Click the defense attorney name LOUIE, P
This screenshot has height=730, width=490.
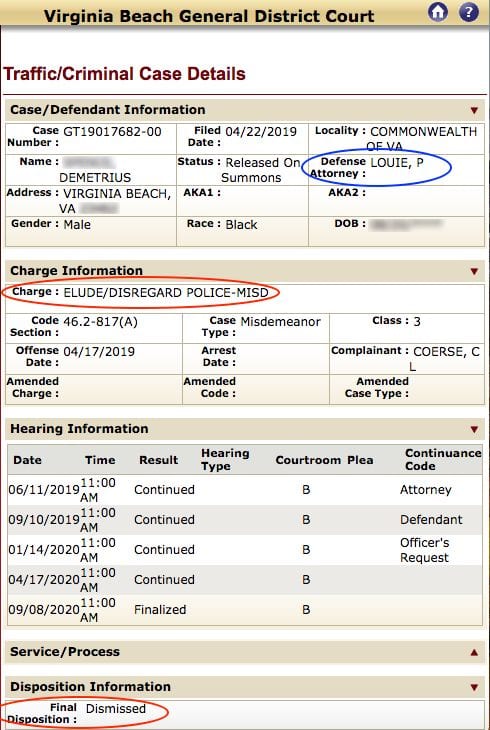click(x=397, y=163)
